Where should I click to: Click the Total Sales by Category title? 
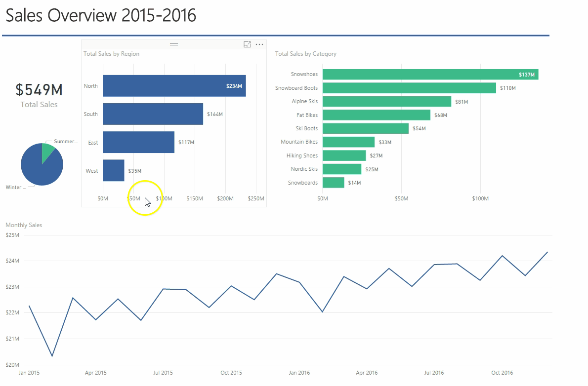click(x=306, y=54)
